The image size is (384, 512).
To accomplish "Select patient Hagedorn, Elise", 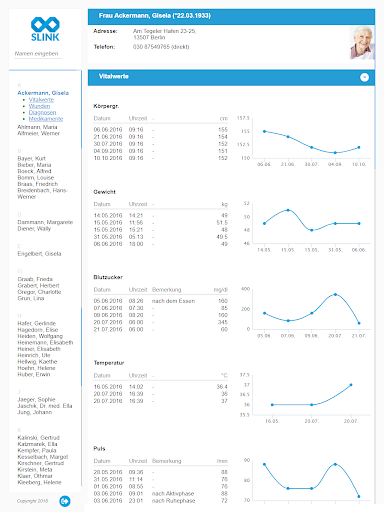I will [38, 330].
